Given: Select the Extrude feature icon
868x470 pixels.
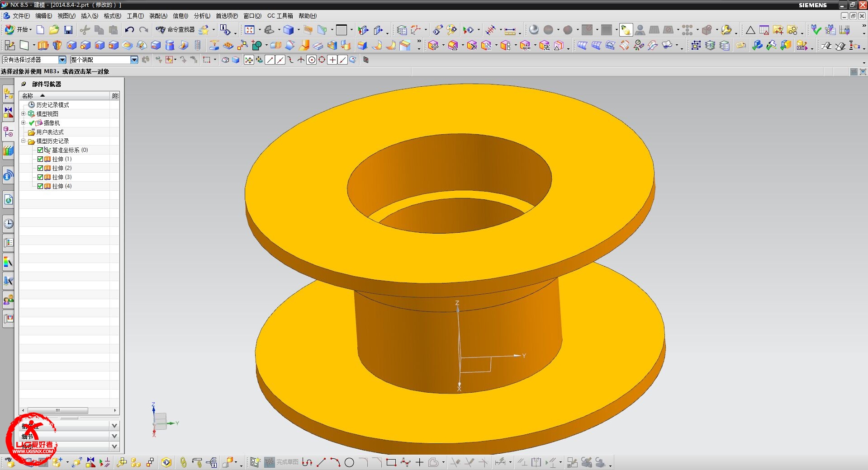Looking at the screenshot, I should tap(43, 45).
